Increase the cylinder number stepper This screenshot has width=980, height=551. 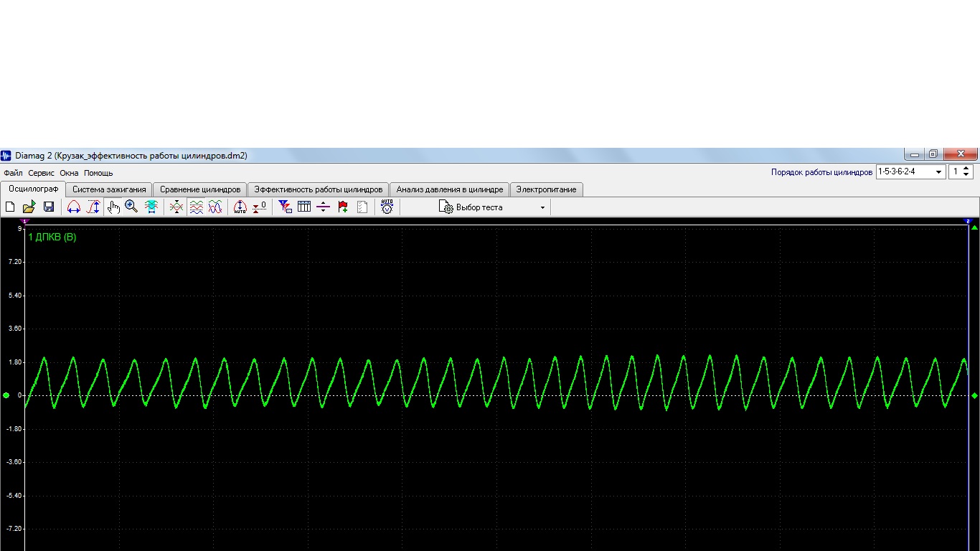tap(966, 169)
